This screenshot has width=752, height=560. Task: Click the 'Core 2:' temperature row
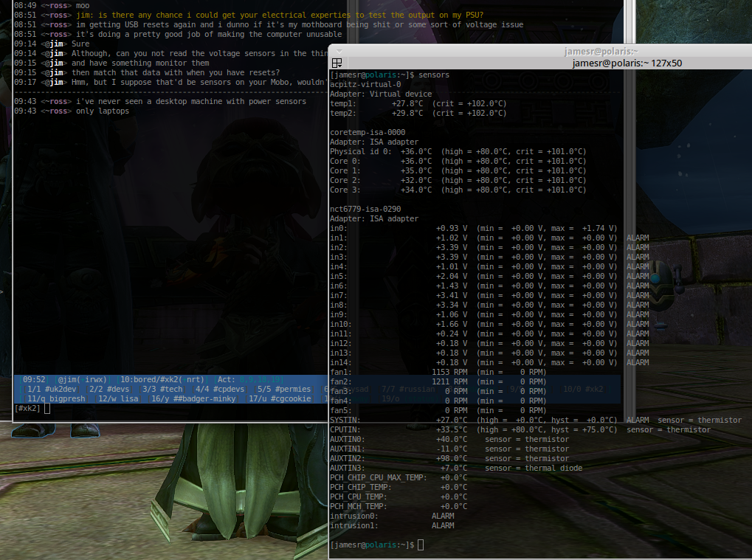458,180
